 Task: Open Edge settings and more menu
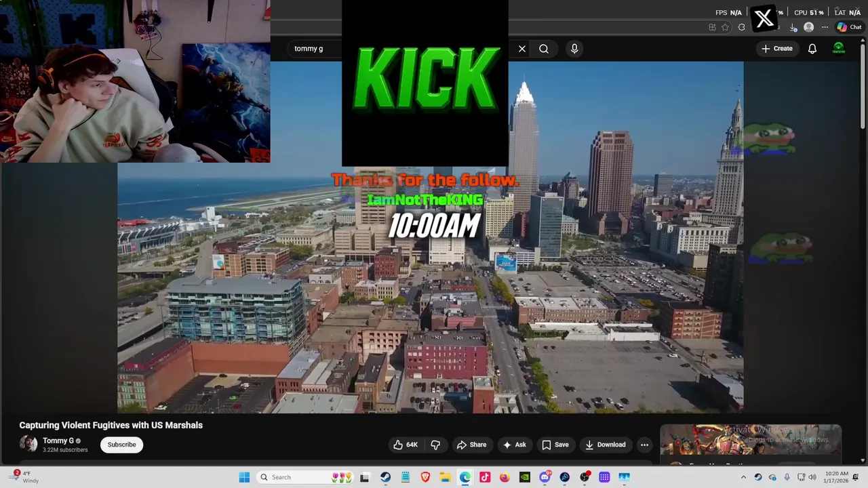825,27
